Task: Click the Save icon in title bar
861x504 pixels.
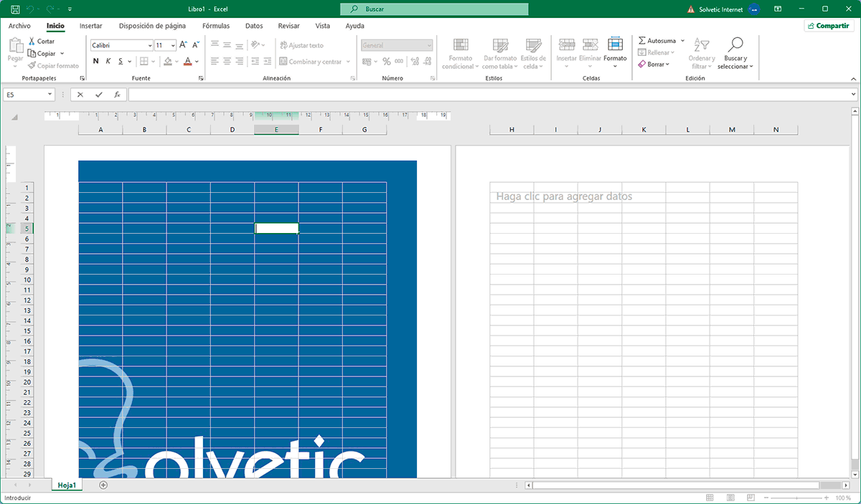Action: pyautogui.click(x=14, y=9)
